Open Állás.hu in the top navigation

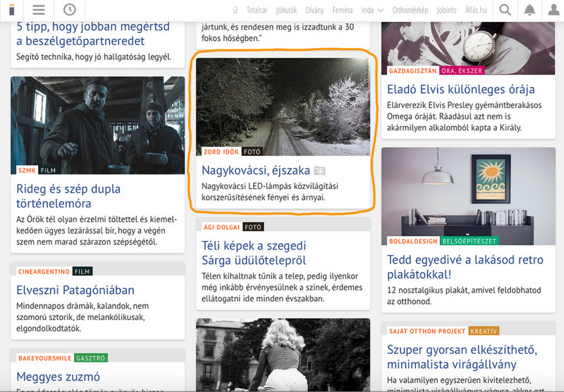[476, 11]
